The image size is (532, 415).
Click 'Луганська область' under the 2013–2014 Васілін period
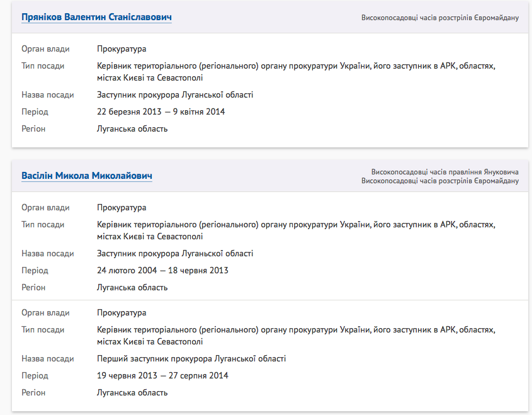click(x=132, y=393)
